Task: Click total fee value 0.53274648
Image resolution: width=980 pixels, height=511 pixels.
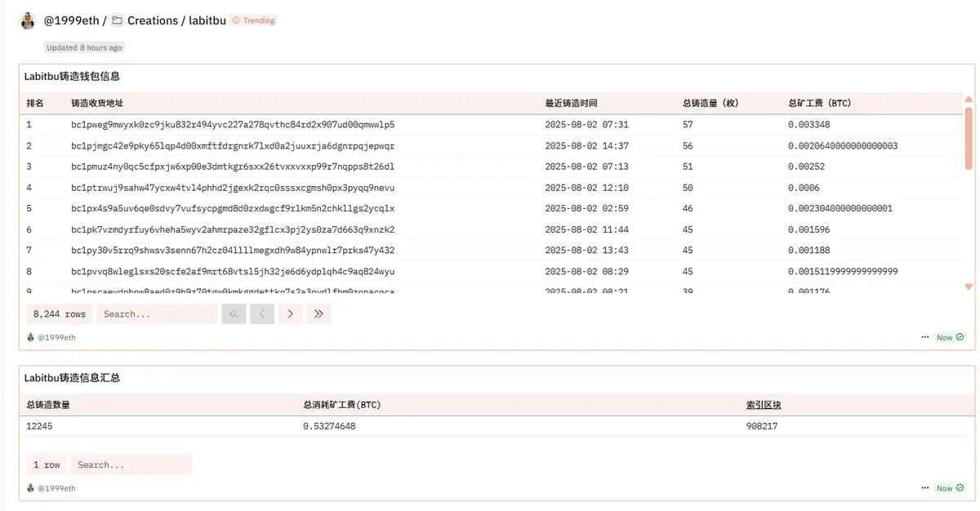Action: pyautogui.click(x=329, y=426)
